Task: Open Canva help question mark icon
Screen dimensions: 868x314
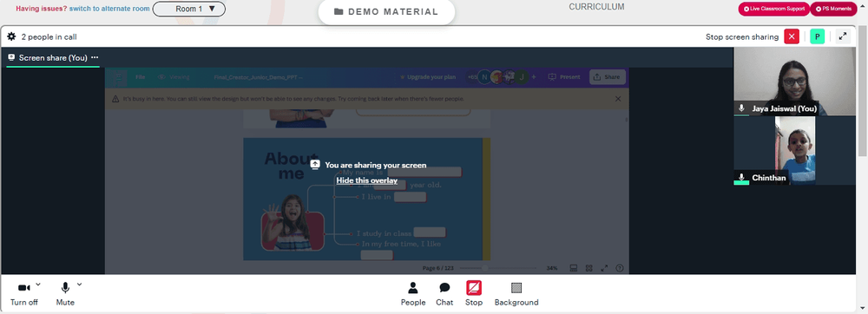Action: (x=620, y=268)
